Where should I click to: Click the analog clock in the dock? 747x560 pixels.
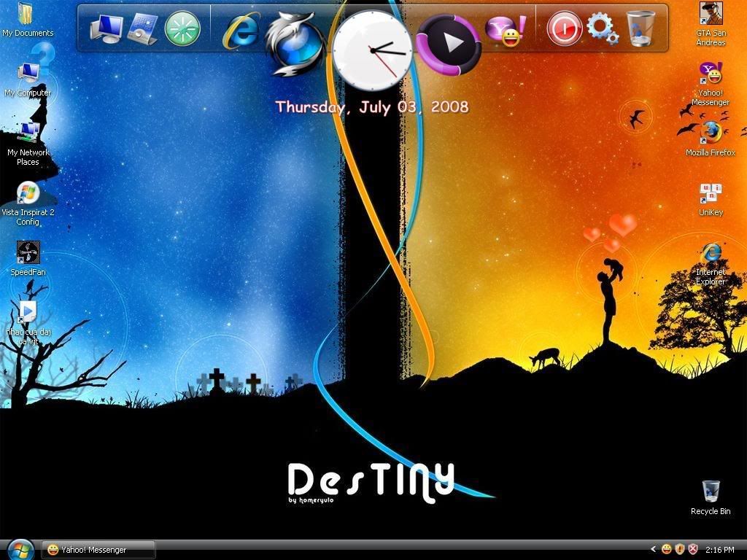(372, 50)
